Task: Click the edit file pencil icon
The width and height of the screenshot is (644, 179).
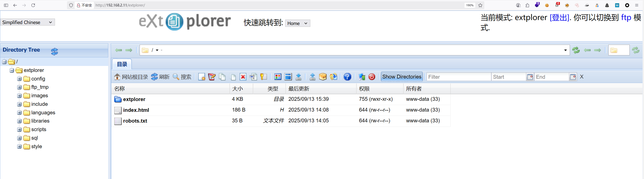Action: click(212, 77)
